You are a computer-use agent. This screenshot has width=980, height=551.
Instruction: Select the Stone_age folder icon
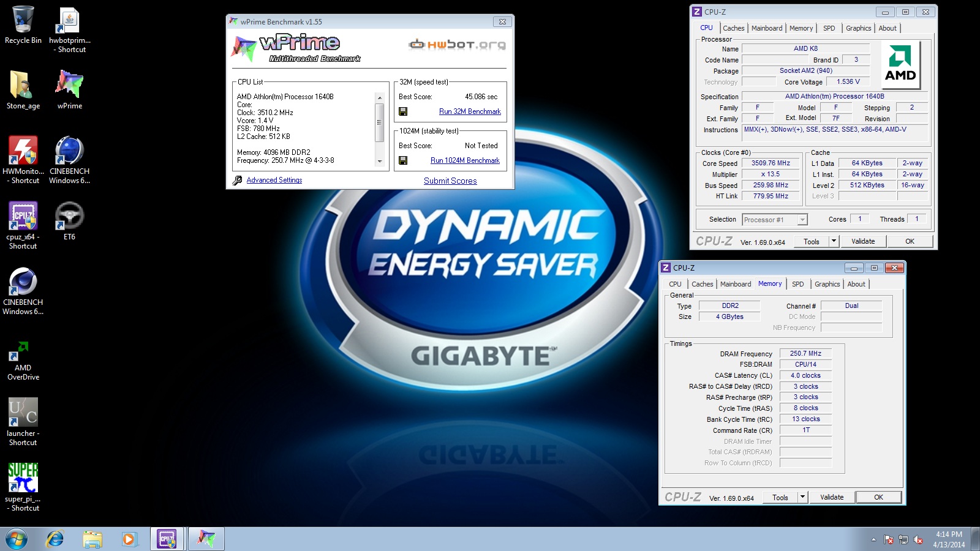tap(23, 90)
